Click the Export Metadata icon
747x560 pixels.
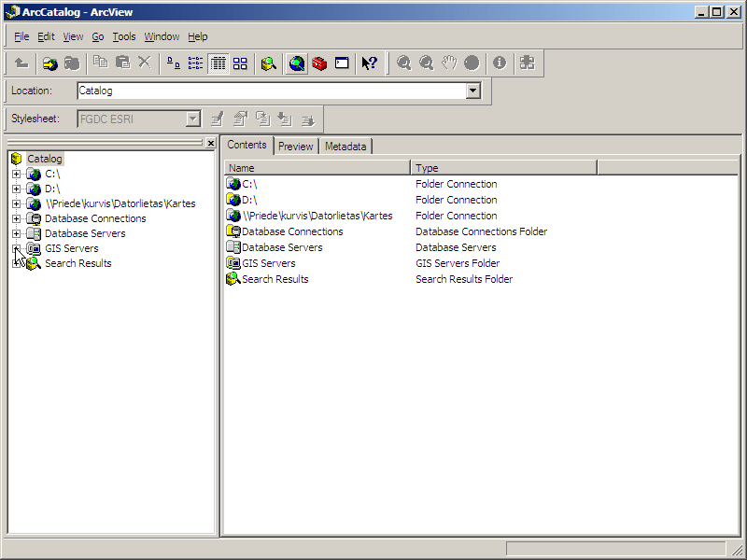[x=308, y=119]
